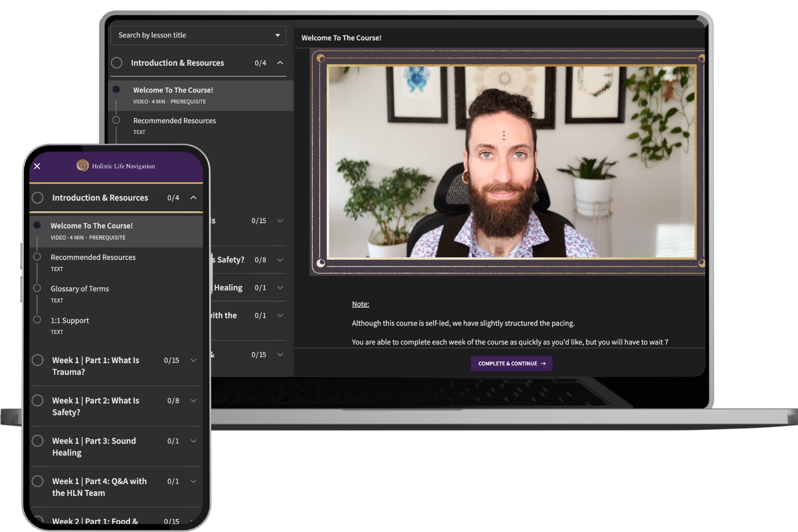Click the 0/4 progress count on the phone
The height and width of the screenshot is (532, 798).
(x=173, y=198)
